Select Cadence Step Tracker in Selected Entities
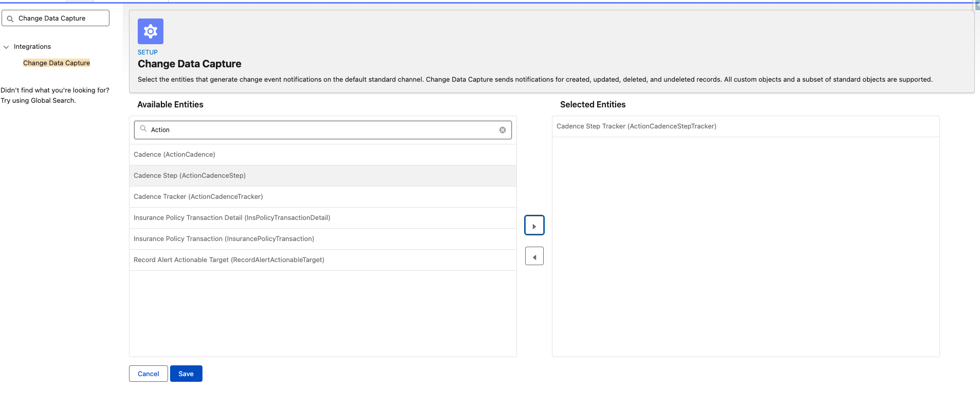This screenshot has height=408, width=980. pos(636,126)
